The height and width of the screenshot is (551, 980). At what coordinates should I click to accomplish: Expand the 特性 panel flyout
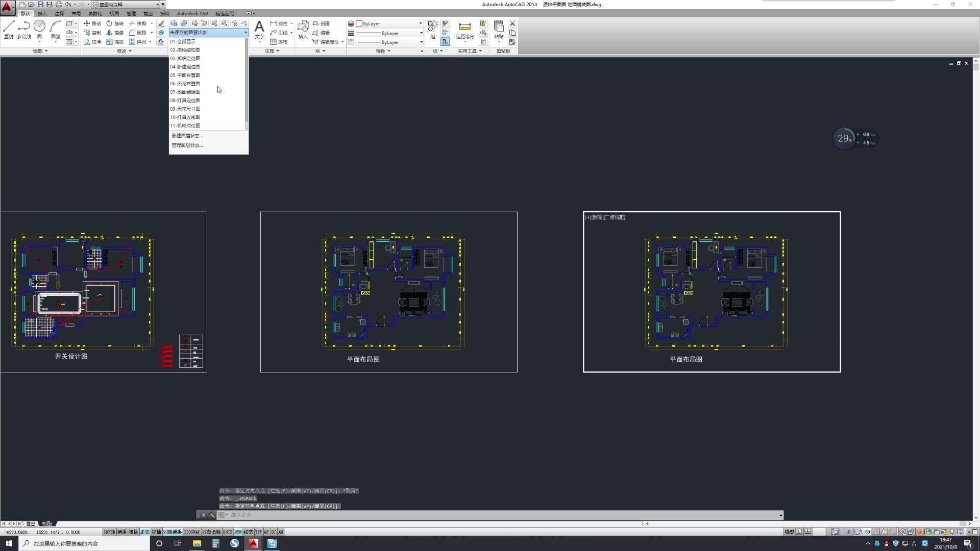[x=383, y=51]
